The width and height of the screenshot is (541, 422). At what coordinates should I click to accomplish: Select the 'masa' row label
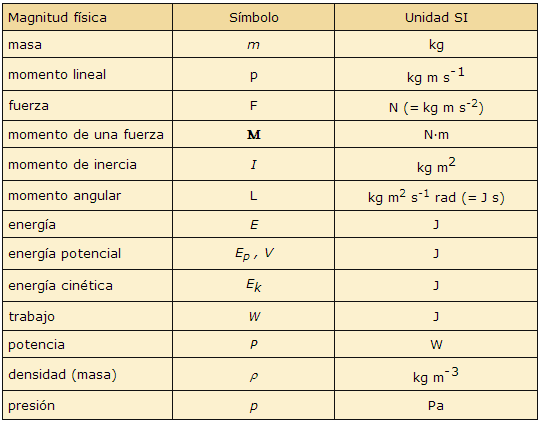pyautogui.click(x=25, y=45)
